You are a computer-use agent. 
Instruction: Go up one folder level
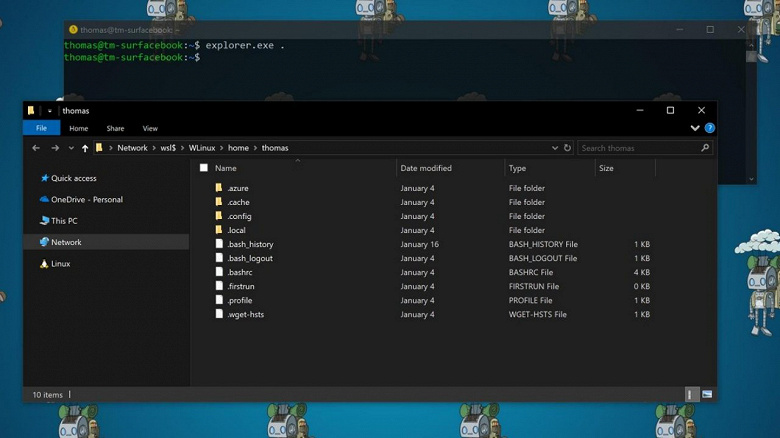pyautogui.click(x=85, y=148)
